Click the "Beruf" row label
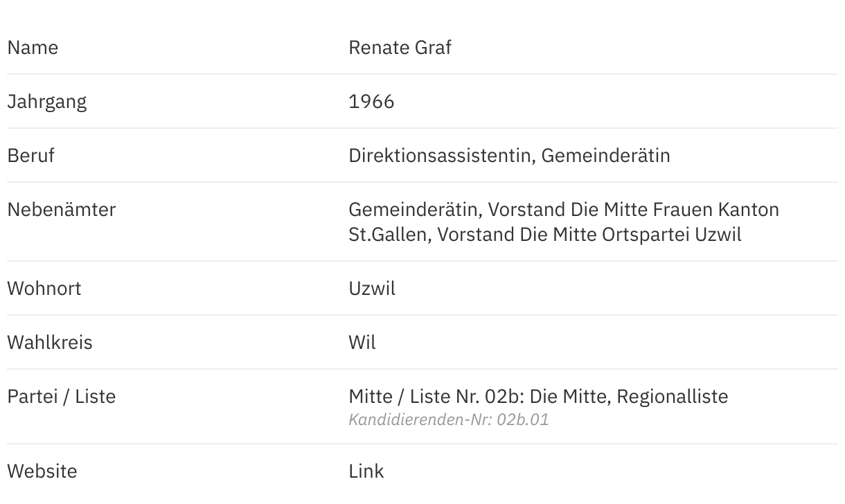Viewport: 845px width, 504px height. pos(30,156)
